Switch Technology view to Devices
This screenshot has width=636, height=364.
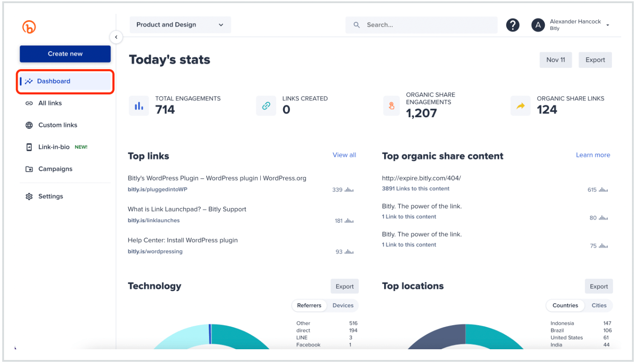(x=343, y=305)
